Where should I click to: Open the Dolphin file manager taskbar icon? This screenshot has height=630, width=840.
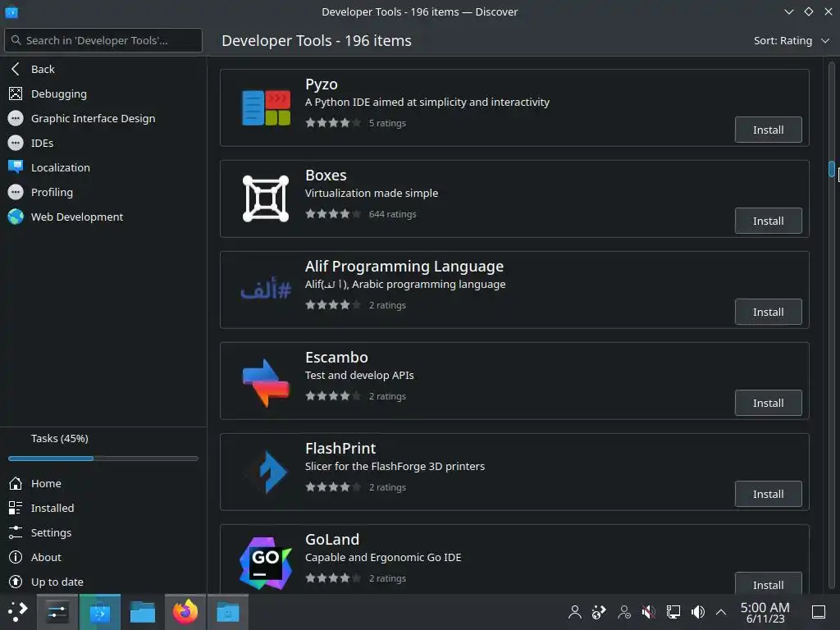coord(143,612)
